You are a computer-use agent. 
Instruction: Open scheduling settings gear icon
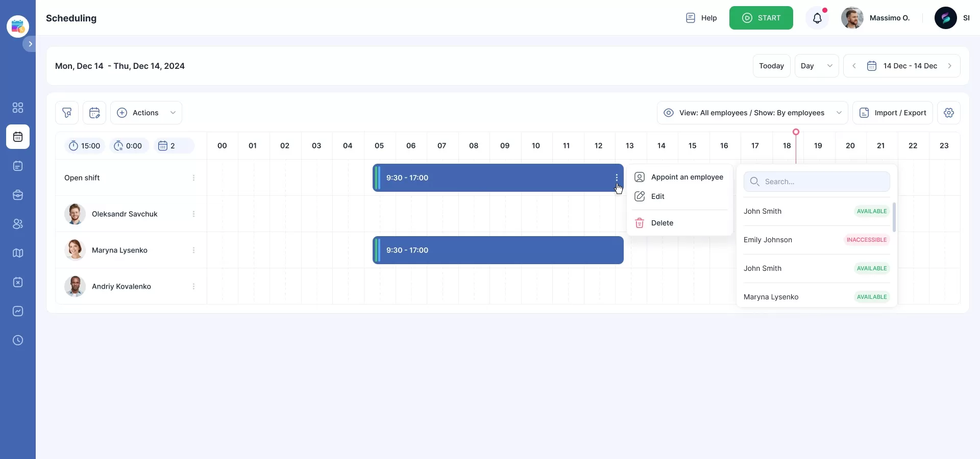[949, 113]
